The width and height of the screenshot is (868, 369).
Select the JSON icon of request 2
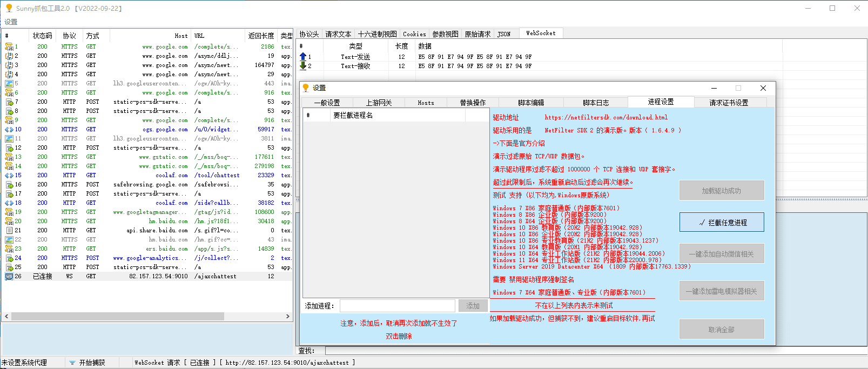point(9,56)
